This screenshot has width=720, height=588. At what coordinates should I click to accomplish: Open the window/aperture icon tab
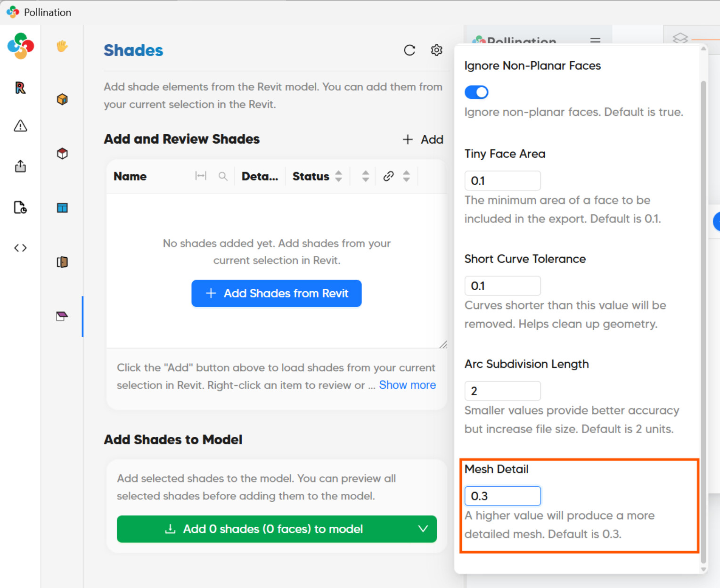(62, 208)
